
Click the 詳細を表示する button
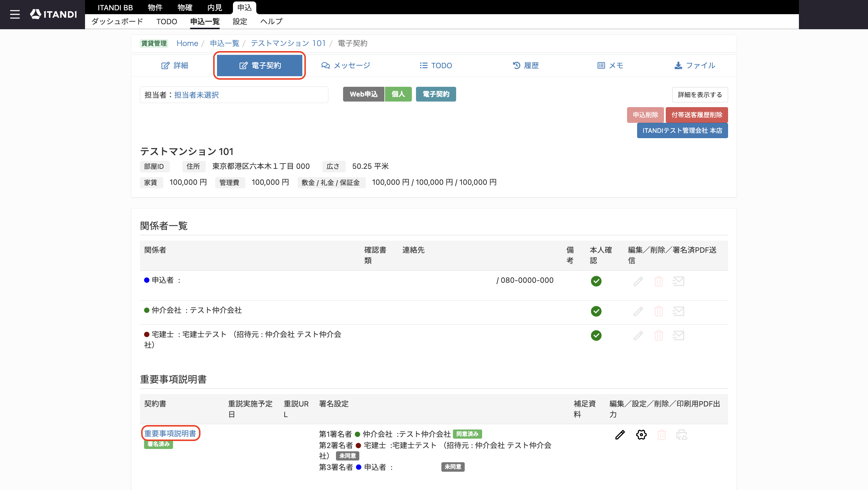coord(700,95)
